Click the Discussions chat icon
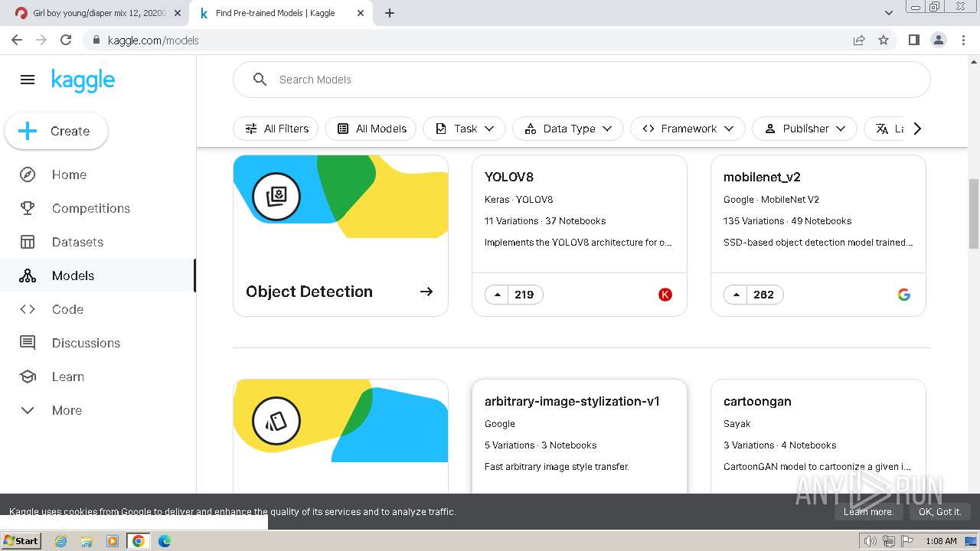 coord(28,343)
